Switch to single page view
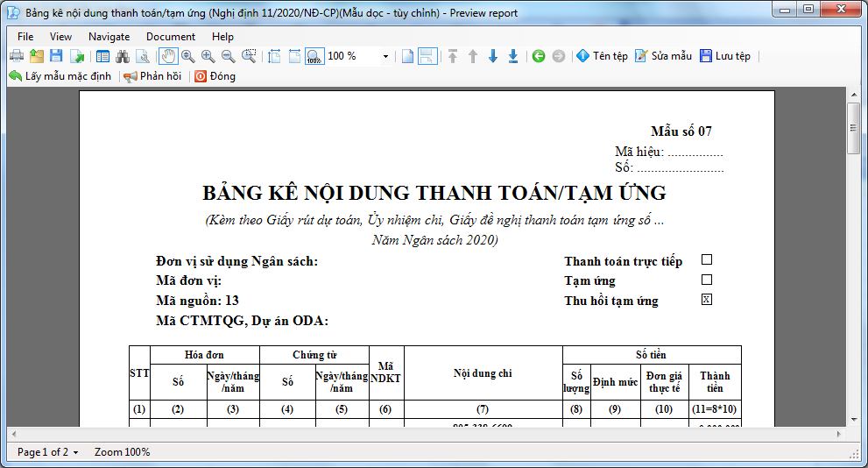This screenshot has height=468, width=868. point(407,56)
